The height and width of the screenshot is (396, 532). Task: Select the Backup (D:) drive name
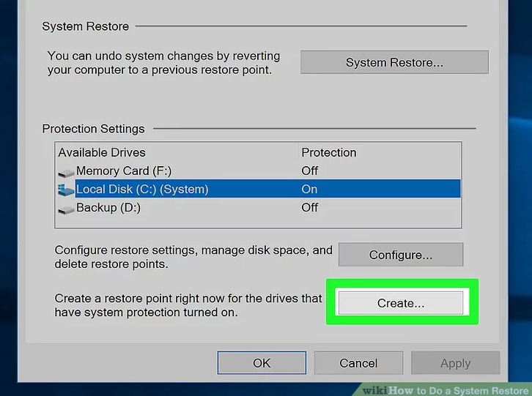click(108, 207)
